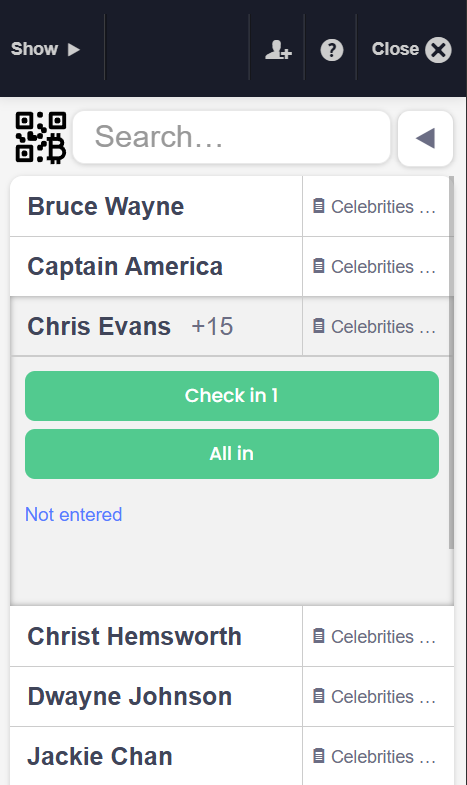This screenshot has height=785, width=467.
Task: Check in one guest for Chris Evans
Action: click(x=232, y=396)
